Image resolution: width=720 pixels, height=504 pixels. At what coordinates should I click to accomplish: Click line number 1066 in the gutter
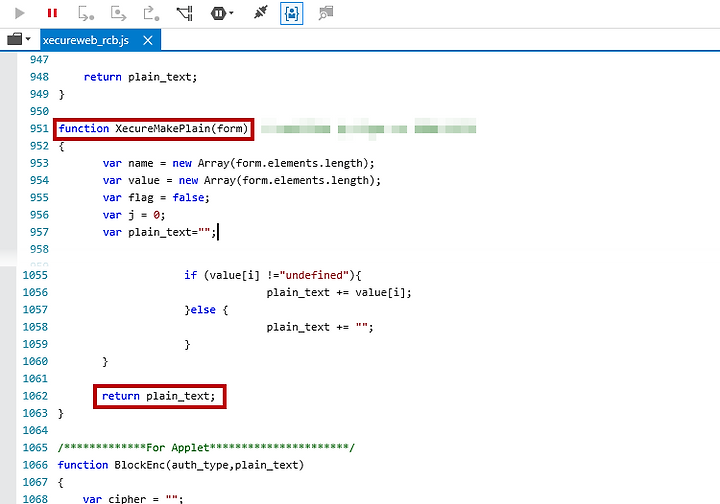(35, 465)
